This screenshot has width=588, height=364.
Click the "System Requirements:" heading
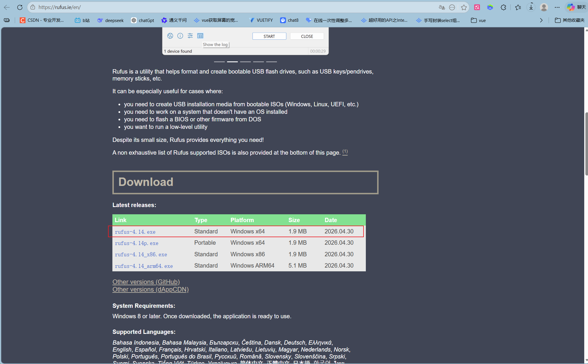[x=144, y=306]
